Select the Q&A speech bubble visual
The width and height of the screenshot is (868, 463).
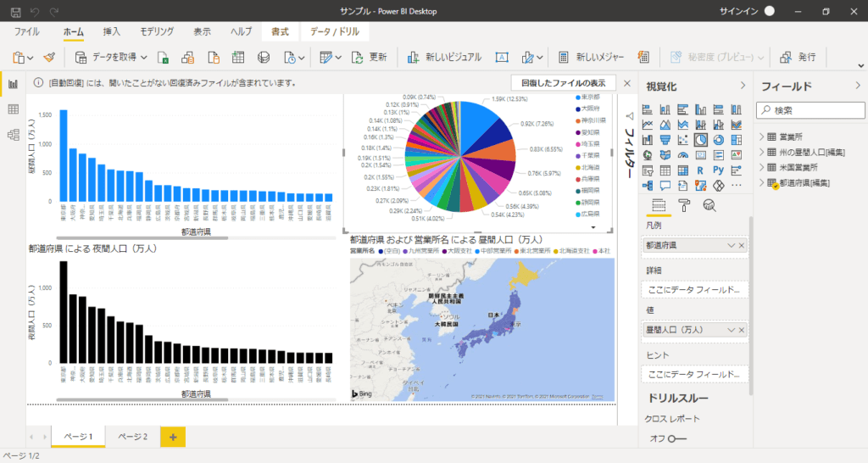point(665,186)
